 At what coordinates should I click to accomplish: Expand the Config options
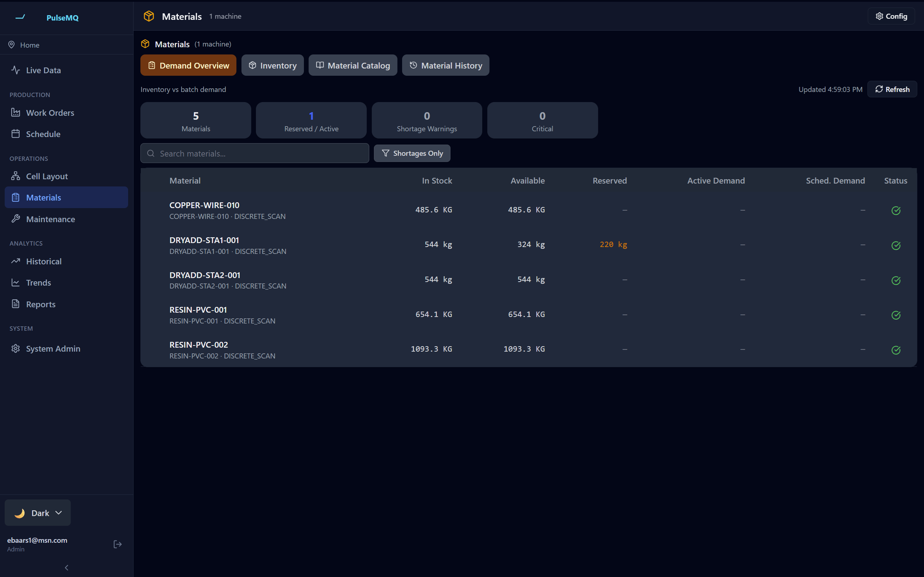click(x=891, y=16)
